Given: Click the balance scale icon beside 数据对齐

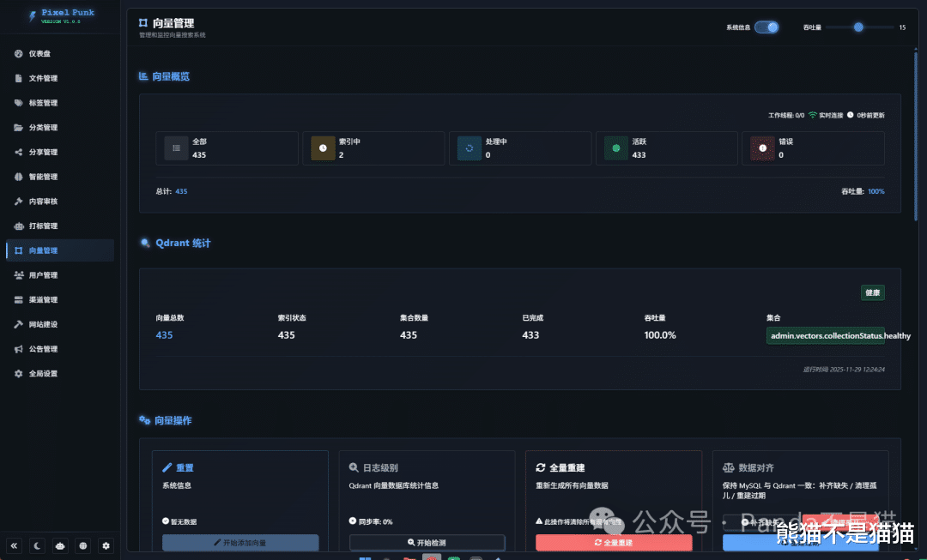Looking at the screenshot, I should click(x=729, y=468).
